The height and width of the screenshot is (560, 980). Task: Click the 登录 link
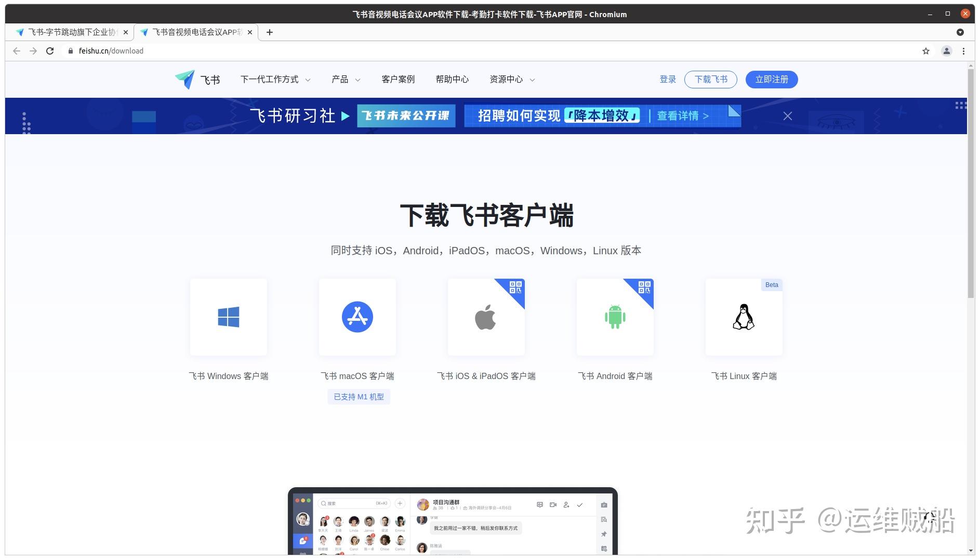coord(668,80)
